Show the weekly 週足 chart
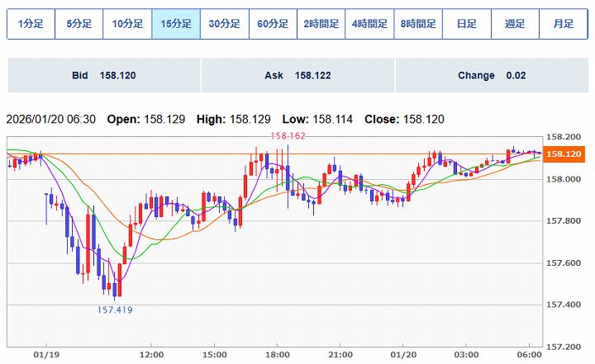The width and height of the screenshot is (595, 364). tap(515, 24)
